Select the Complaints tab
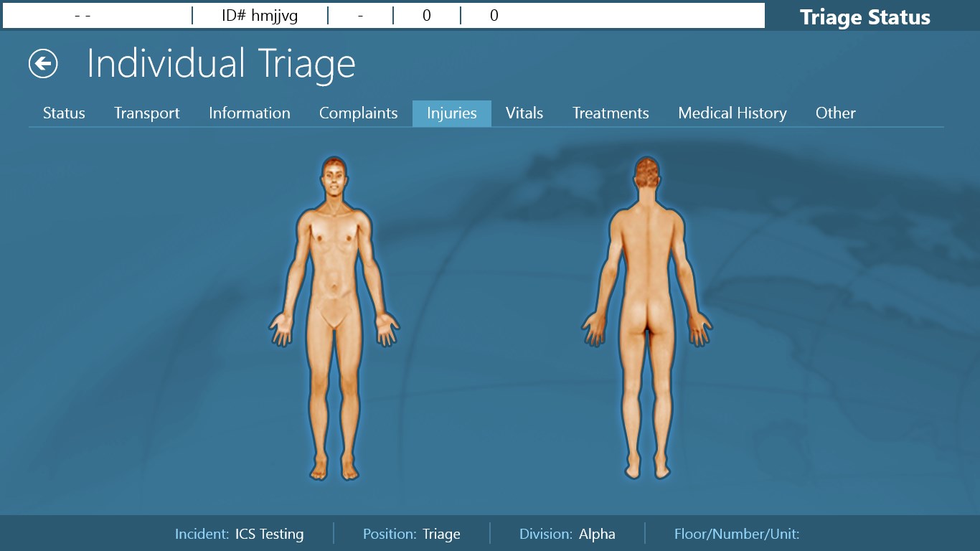 (x=358, y=113)
